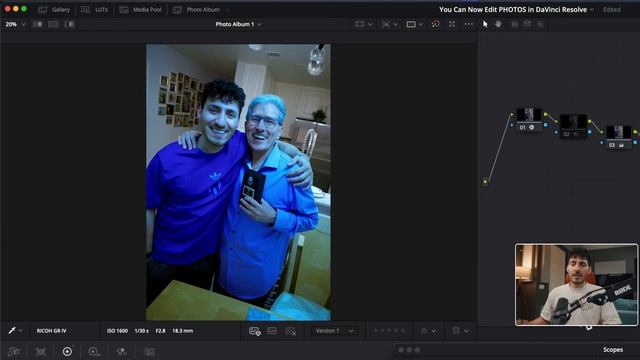Open the three-dot viewer options menu
The image size is (640, 360).
[469, 24]
